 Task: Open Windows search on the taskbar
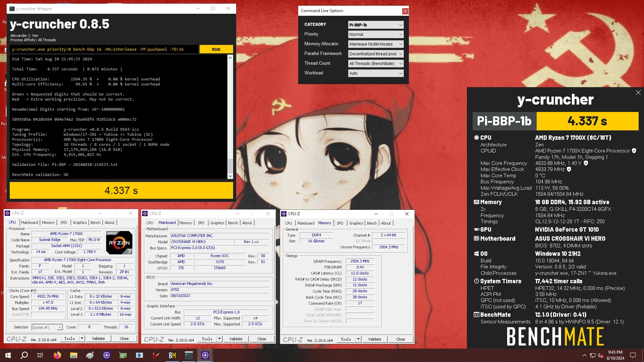tap(24, 355)
